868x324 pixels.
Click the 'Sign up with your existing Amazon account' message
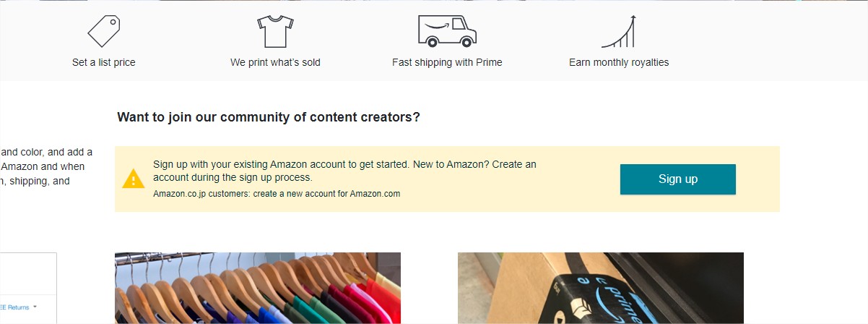(344, 171)
